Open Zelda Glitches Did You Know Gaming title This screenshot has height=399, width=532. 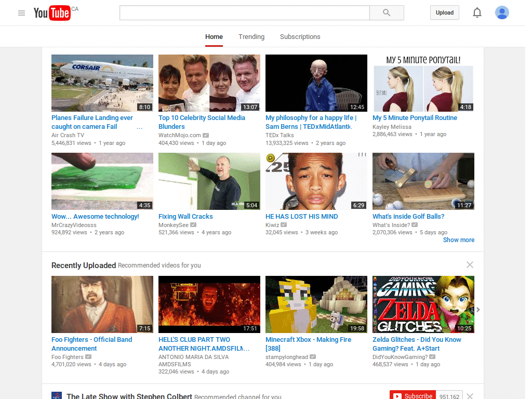point(417,344)
